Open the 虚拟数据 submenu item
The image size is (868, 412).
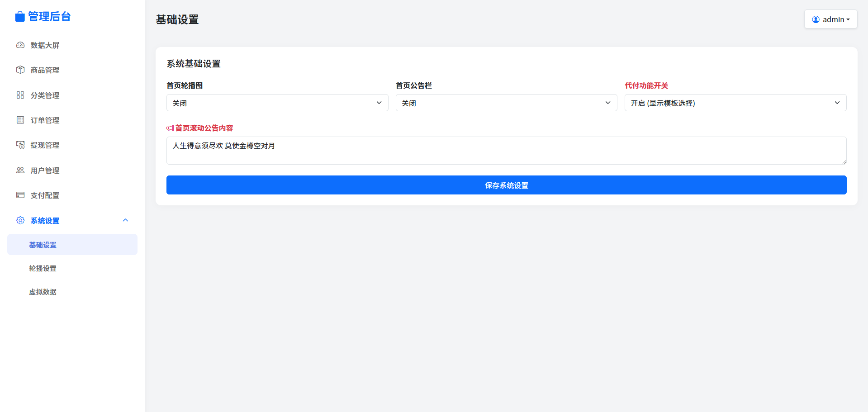coord(43,292)
